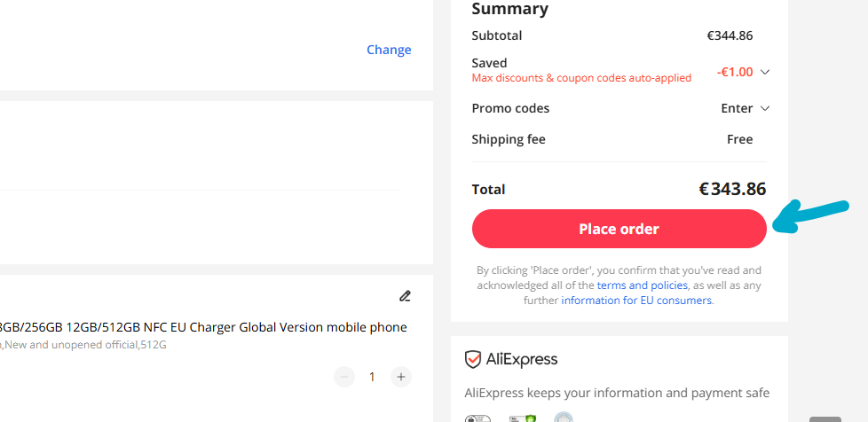Open the Promo codes 'Enter' field

737,108
